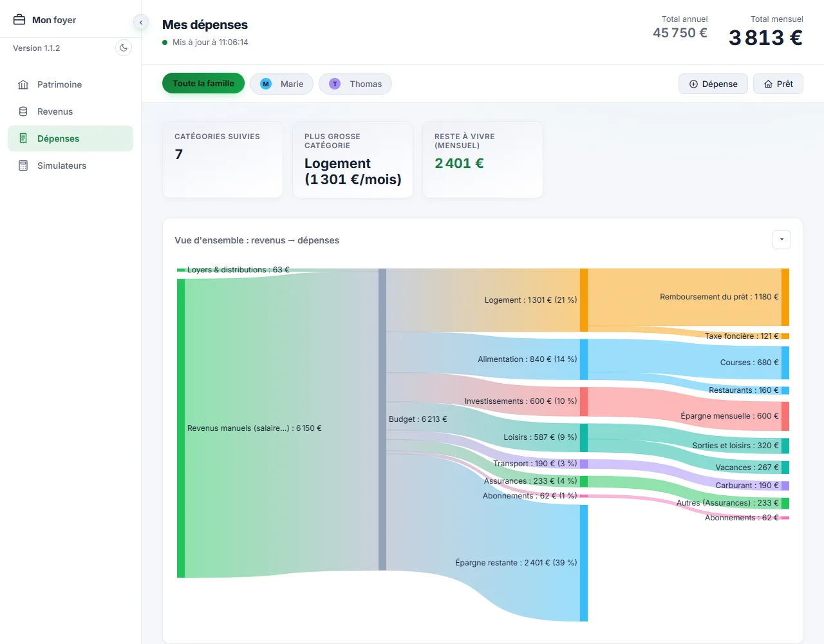The height and width of the screenshot is (644, 824).
Task: Collapse the sidebar with the chevron button
Action: coord(141,23)
